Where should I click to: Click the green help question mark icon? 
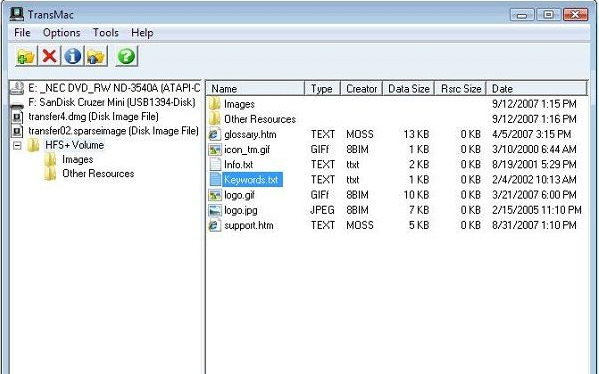[126, 57]
